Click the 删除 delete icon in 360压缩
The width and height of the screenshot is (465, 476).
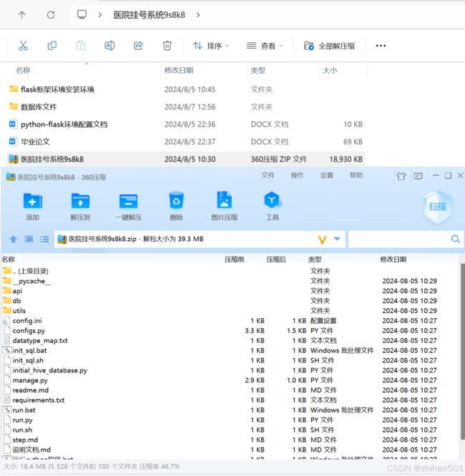point(176,206)
